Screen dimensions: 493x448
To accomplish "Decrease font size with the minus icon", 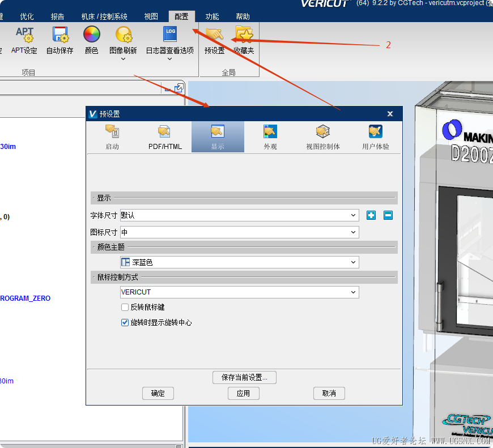I will tap(388, 215).
